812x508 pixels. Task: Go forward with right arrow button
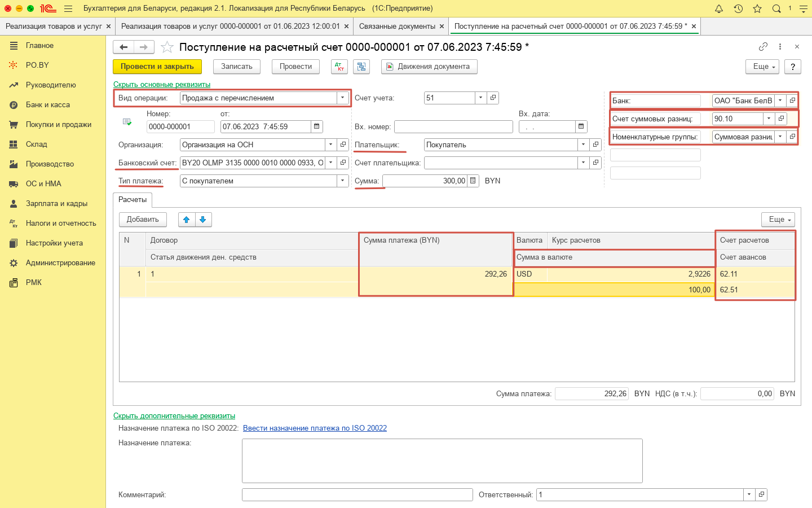point(144,47)
